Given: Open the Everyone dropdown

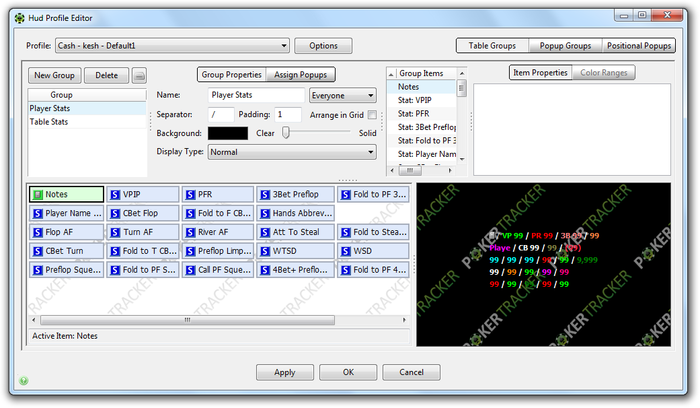Looking at the screenshot, I should point(342,96).
